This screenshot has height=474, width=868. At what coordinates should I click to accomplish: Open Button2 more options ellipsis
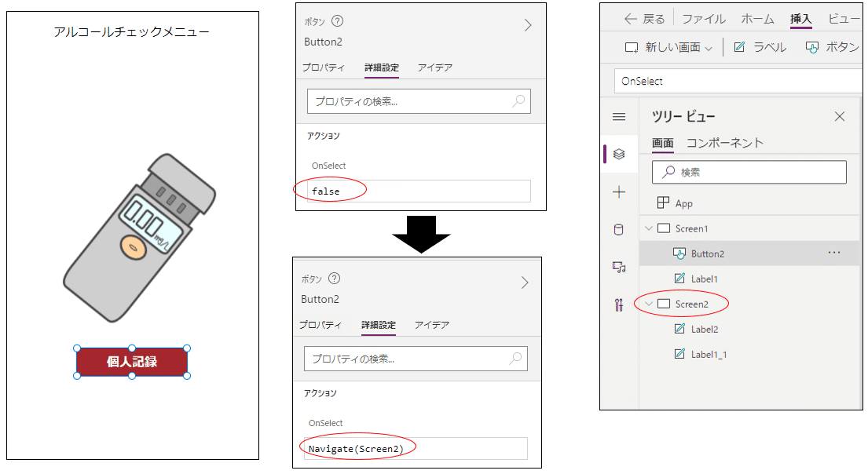(833, 253)
